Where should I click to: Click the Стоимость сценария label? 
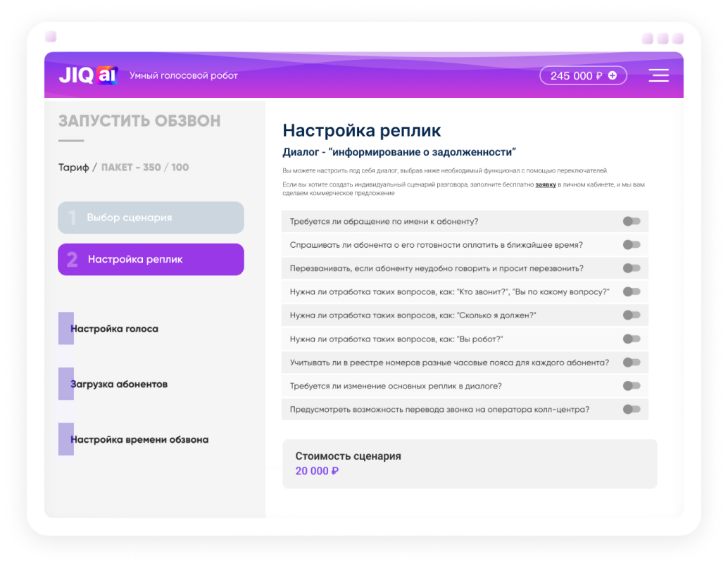pyautogui.click(x=349, y=456)
